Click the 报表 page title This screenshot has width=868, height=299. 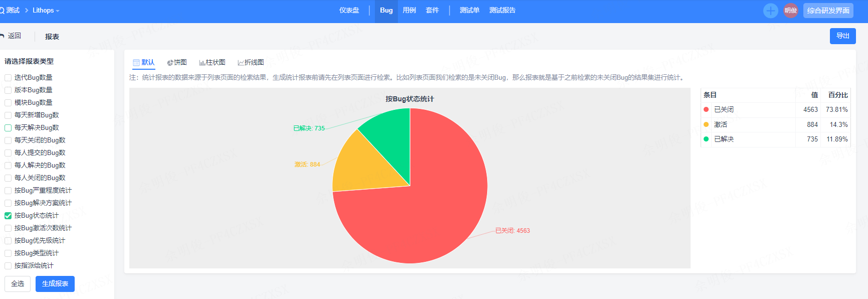click(52, 37)
